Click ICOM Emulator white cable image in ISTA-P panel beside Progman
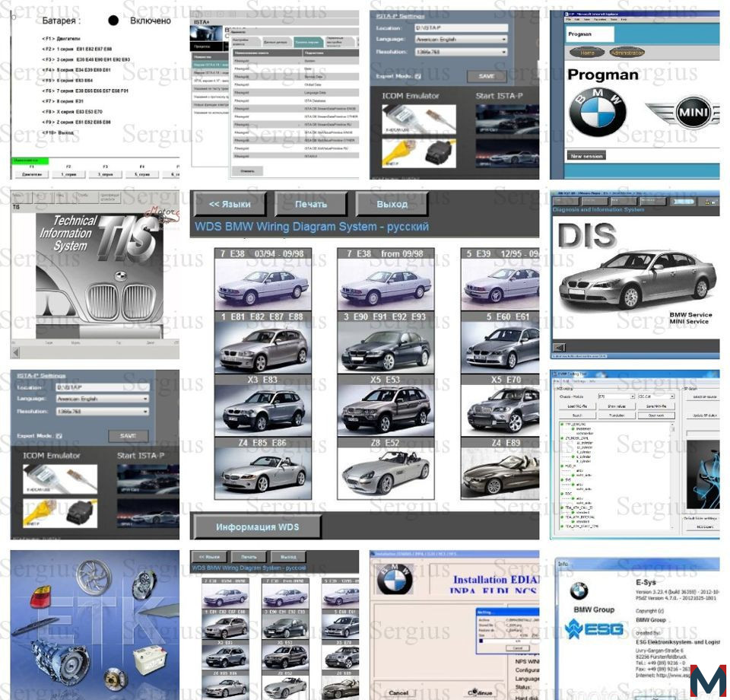The image size is (730, 700). click(x=418, y=119)
